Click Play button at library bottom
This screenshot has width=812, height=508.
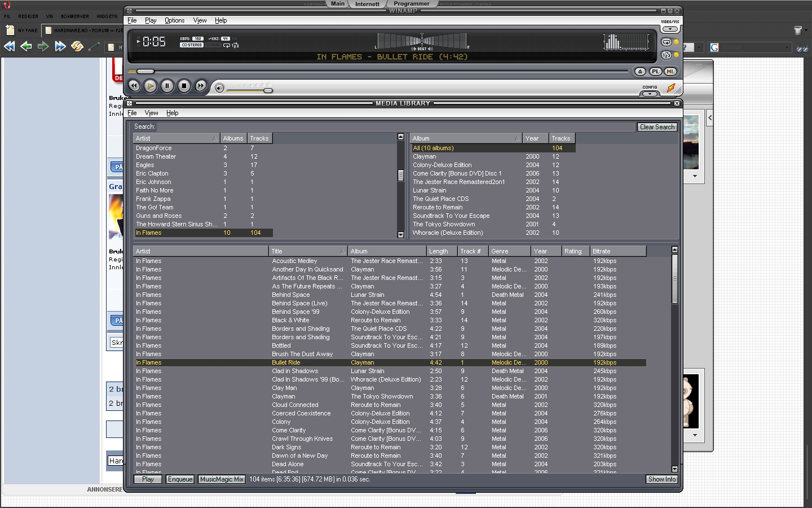click(148, 479)
